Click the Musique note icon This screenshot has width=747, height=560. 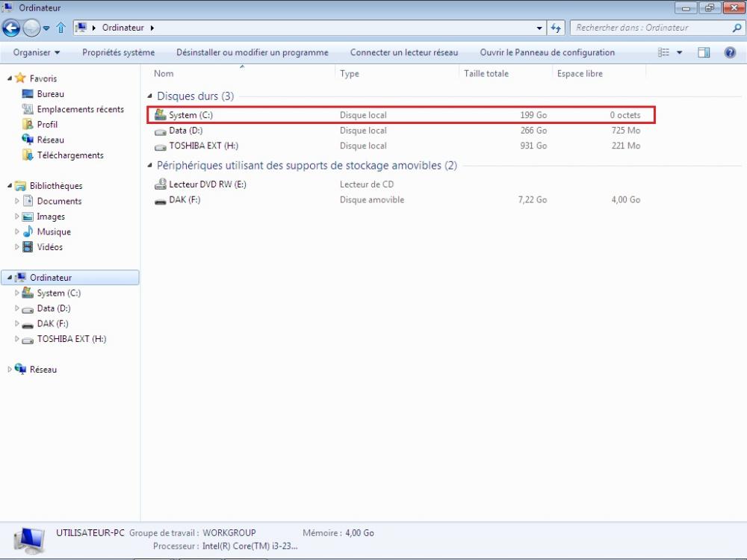pyautogui.click(x=28, y=231)
